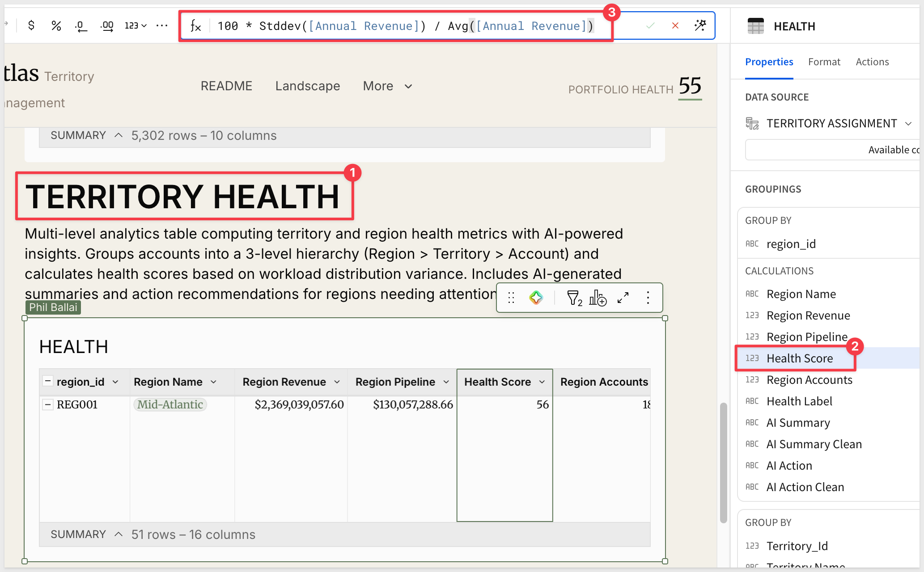Apply percent format icon
Image resolution: width=924 pixels, height=572 pixels.
point(56,25)
